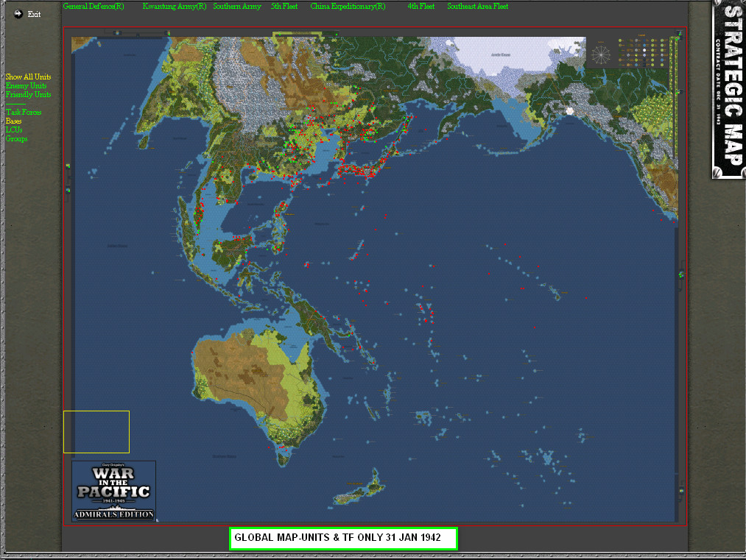The height and width of the screenshot is (560, 746).
Task: Select 5th Fleet command filter
Action: tap(284, 6)
